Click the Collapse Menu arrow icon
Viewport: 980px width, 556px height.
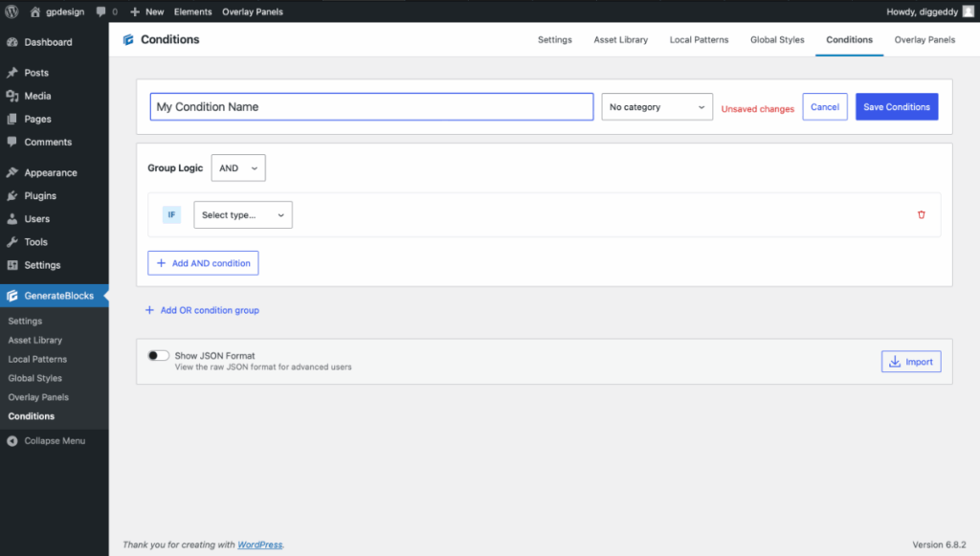(x=11, y=441)
